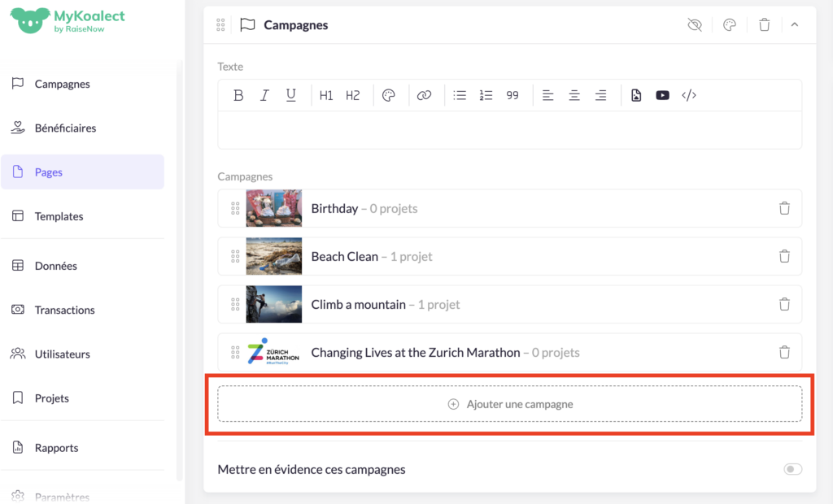Delete the Campagnes section with trash icon
833x504 pixels.
click(764, 24)
